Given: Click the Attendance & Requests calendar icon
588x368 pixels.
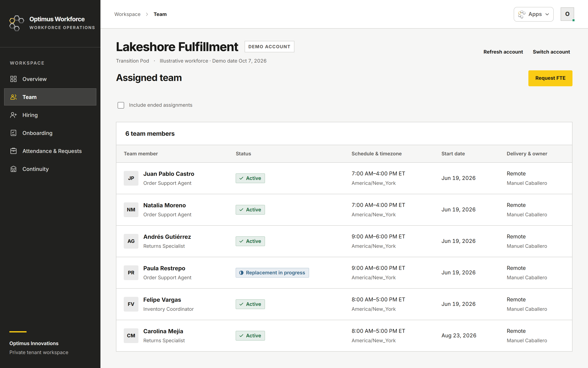Looking at the screenshot, I should click(x=14, y=151).
